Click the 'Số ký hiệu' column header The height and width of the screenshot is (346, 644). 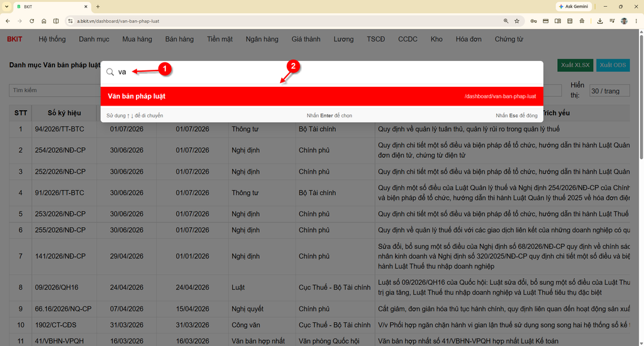pos(64,113)
